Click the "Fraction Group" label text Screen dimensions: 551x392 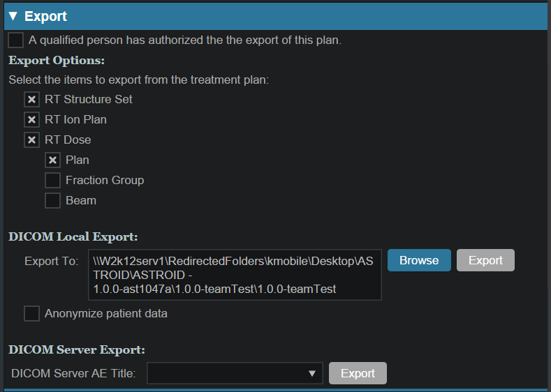pyautogui.click(x=105, y=181)
